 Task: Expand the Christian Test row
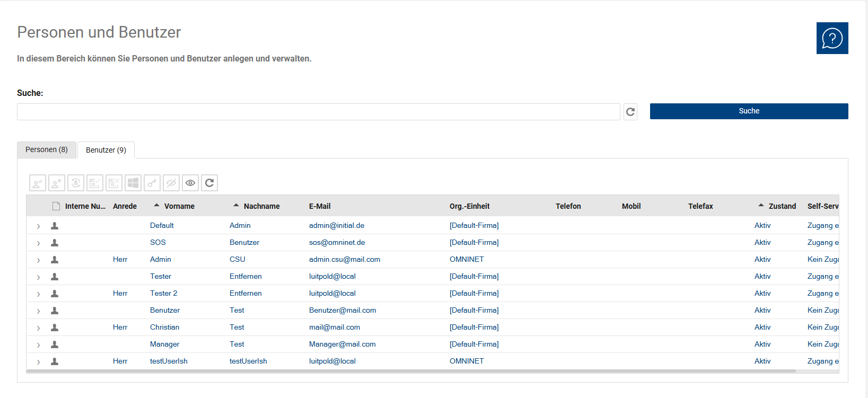(38, 328)
